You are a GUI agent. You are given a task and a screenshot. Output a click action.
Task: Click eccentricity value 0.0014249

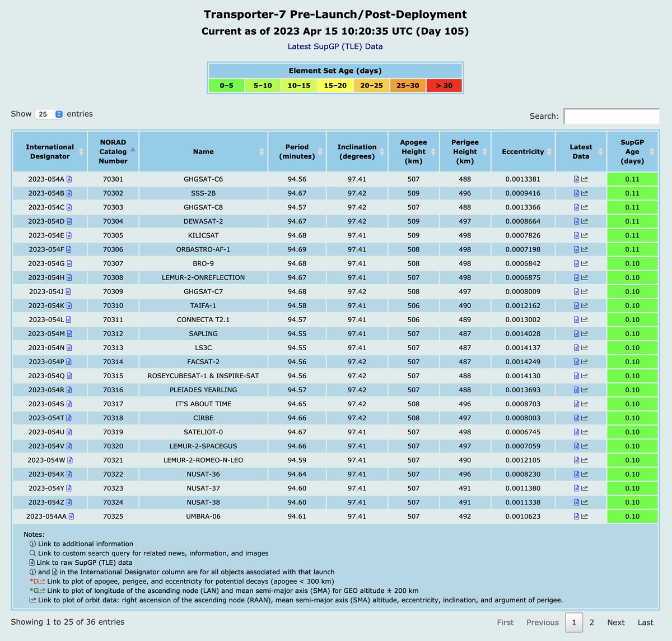[x=523, y=362]
